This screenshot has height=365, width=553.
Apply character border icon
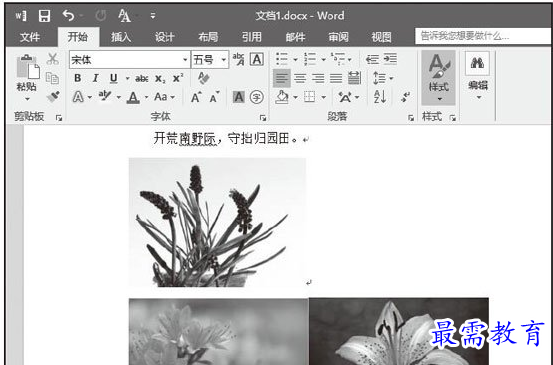click(x=257, y=59)
